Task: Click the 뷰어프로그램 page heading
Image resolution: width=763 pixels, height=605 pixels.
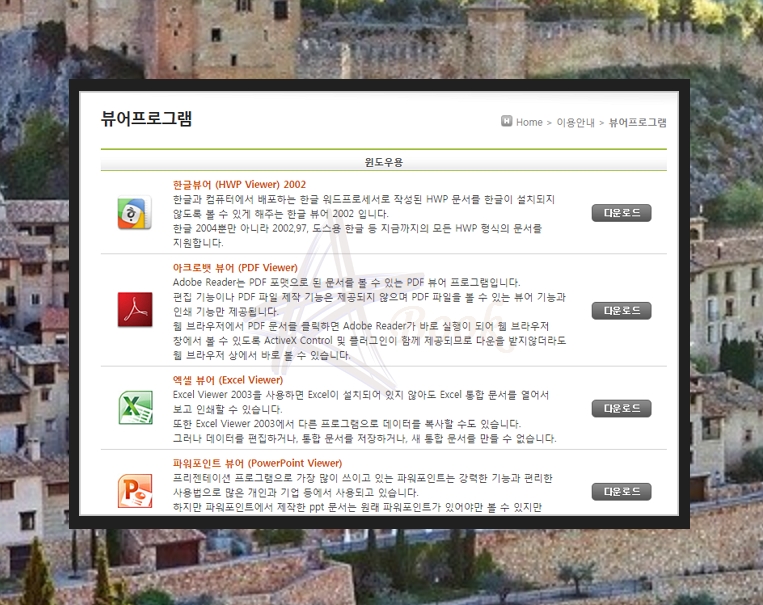Action: point(146,118)
